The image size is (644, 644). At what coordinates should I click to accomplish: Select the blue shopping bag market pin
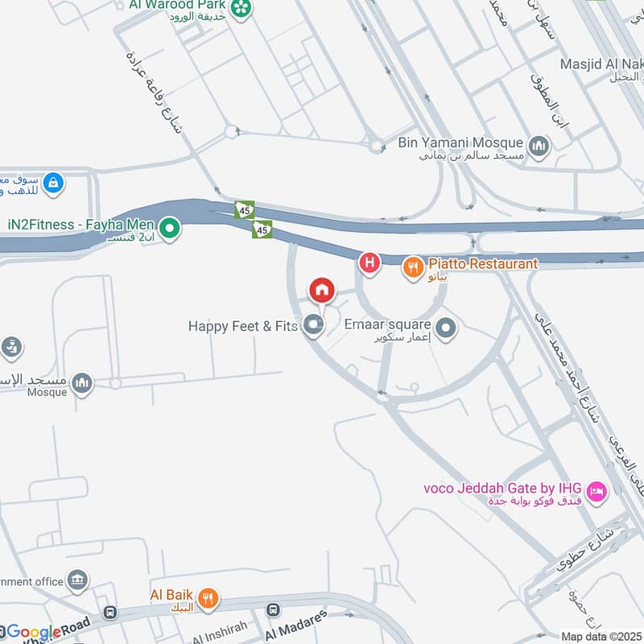53,184
